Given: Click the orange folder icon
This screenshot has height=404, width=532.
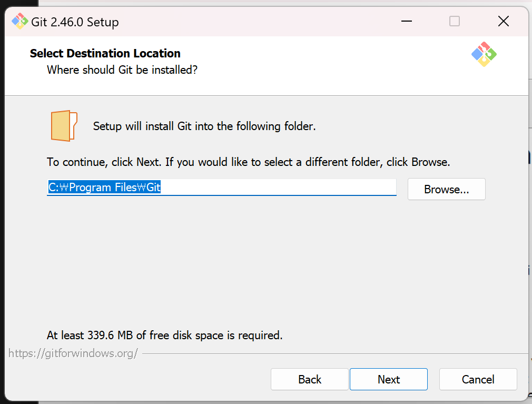Looking at the screenshot, I should click(x=64, y=126).
